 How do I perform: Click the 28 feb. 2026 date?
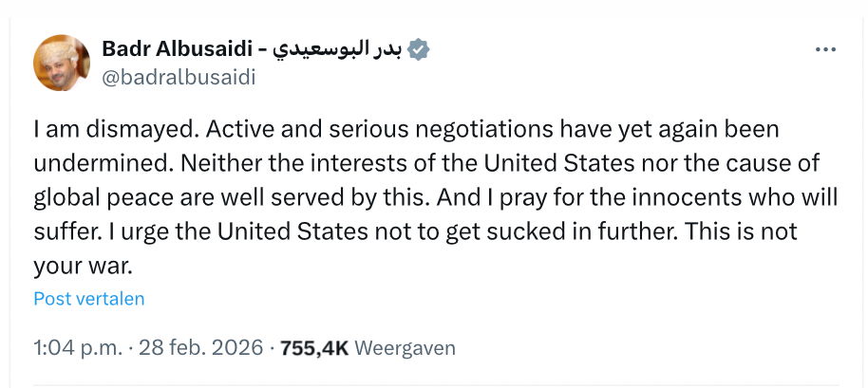click(200, 348)
